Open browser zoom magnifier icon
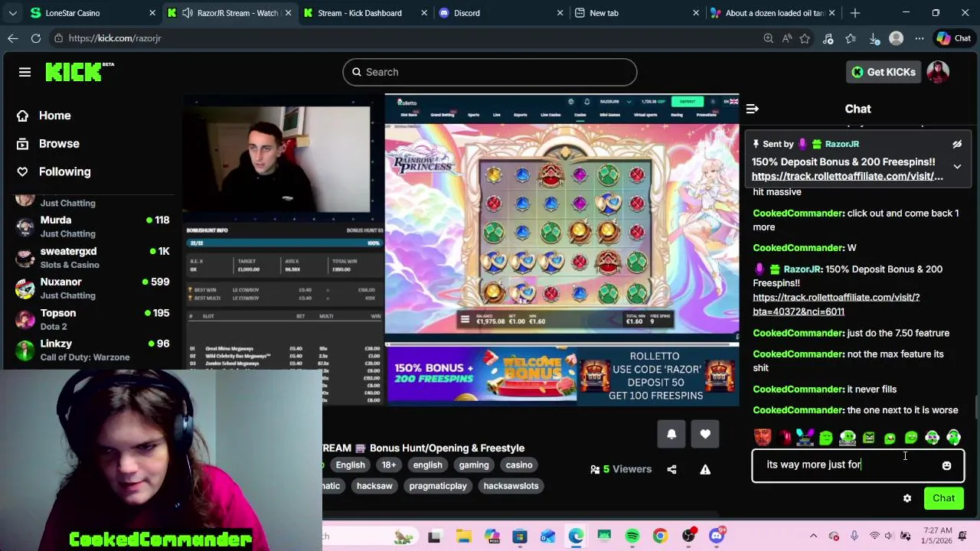This screenshot has width=980, height=551. pyautogui.click(x=768, y=38)
